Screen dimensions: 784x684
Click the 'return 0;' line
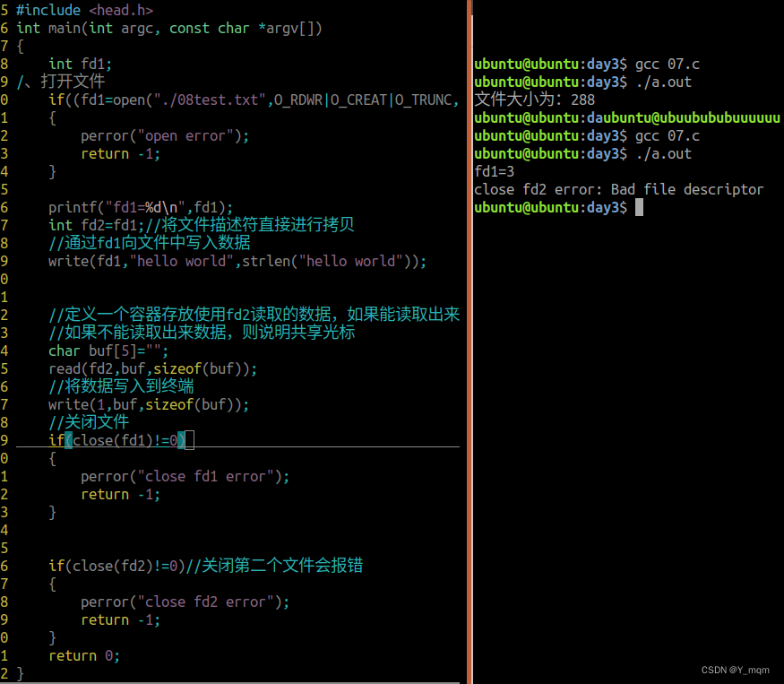coord(84,655)
